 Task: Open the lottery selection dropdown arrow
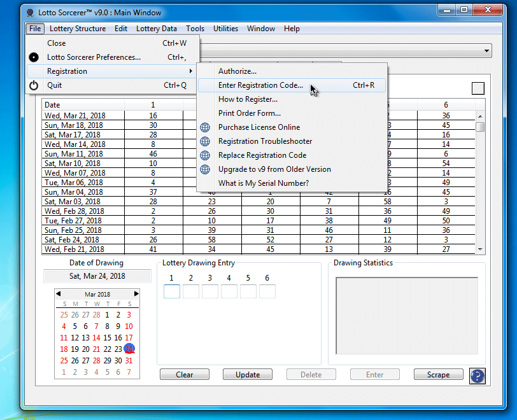pyautogui.click(x=486, y=51)
